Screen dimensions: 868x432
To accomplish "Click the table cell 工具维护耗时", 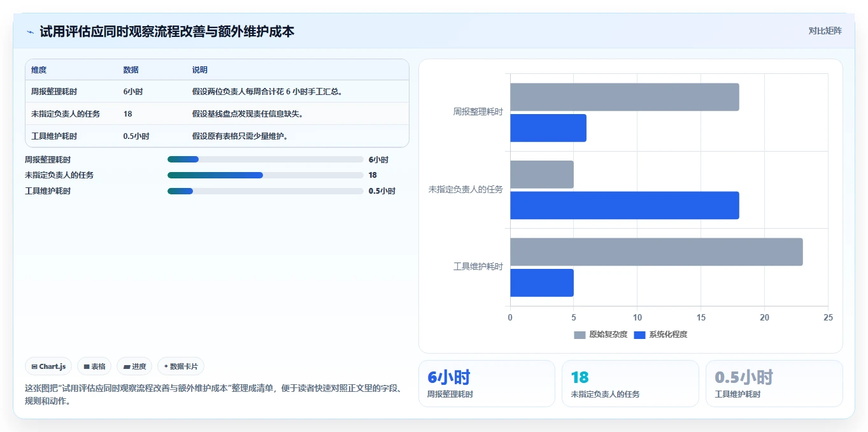I will (54, 136).
